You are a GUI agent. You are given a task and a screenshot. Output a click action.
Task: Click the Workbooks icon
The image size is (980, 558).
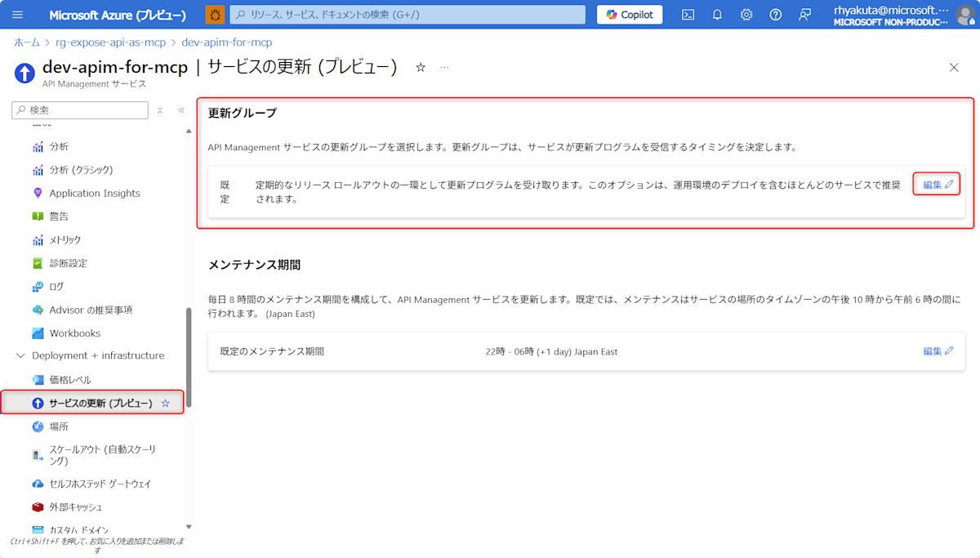[38, 333]
